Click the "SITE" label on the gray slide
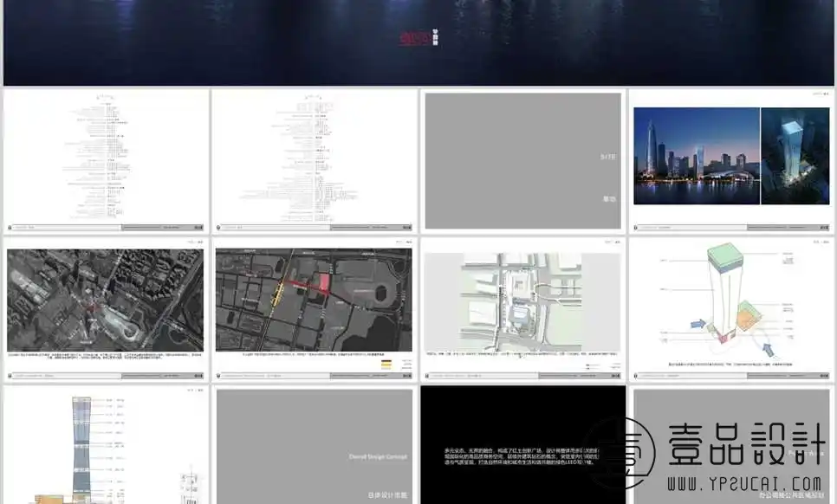This screenshot has width=837, height=504. [x=607, y=157]
